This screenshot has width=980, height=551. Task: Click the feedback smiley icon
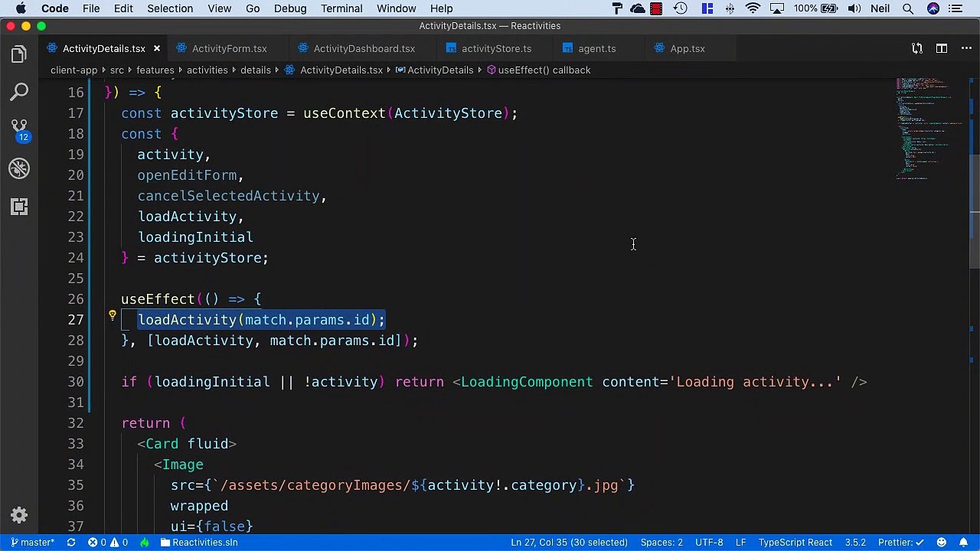942,542
